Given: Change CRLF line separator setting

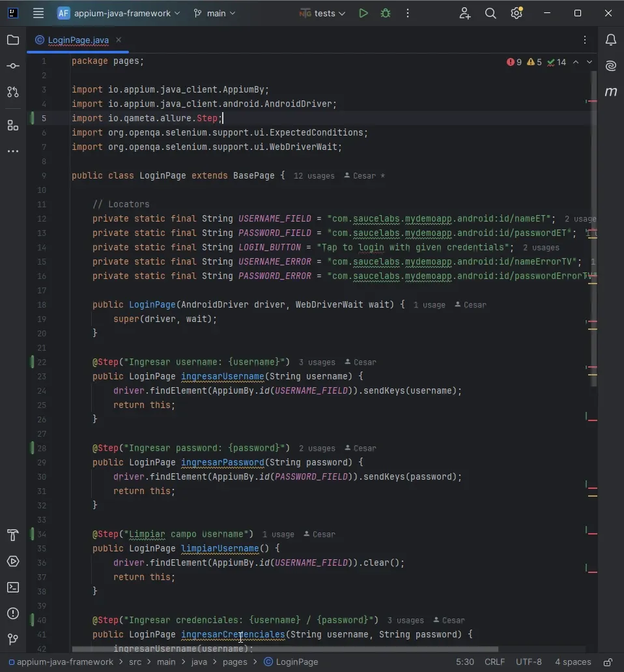Looking at the screenshot, I should [494, 662].
